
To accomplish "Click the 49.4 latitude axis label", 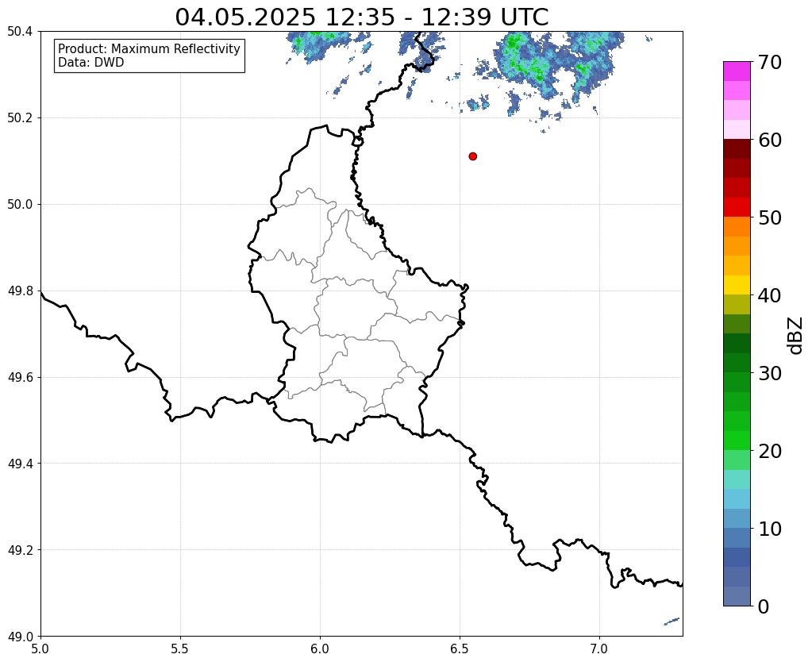I will tap(20, 464).
